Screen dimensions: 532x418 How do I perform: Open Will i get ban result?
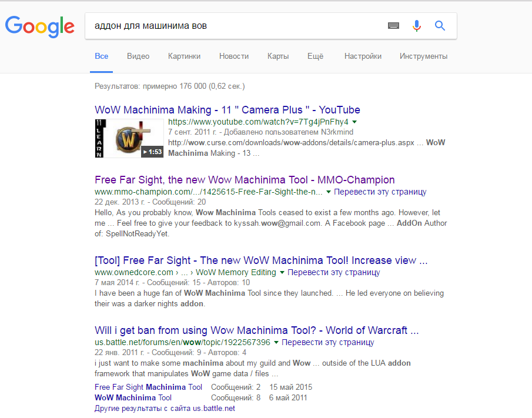[x=256, y=330]
